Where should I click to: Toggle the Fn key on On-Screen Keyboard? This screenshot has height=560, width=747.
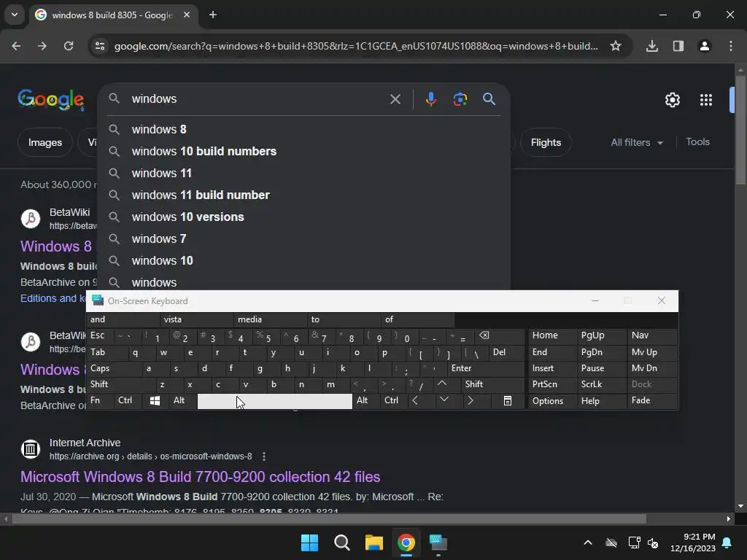click(100, 401)
